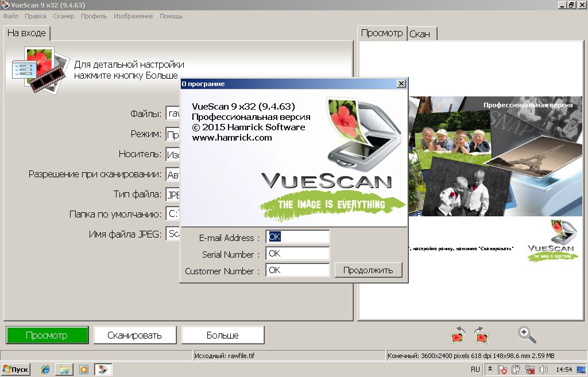Click the Продолжить button
The width and height of the screenshot is (588, 377).
pyautogui.click(x=368, y=270)
